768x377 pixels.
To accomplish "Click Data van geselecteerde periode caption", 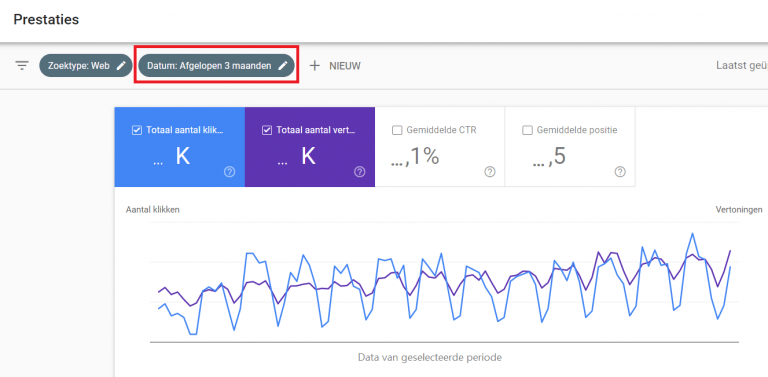I will point(430,357).
